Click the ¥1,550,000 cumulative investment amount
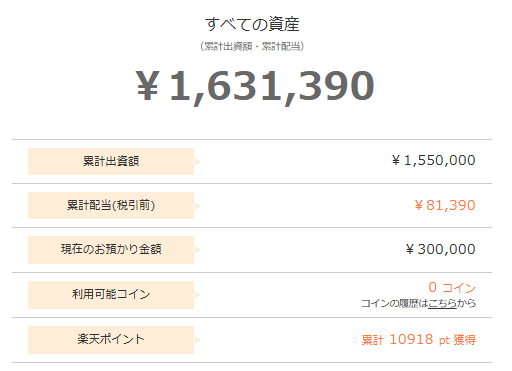 click(x=433, y=160)
